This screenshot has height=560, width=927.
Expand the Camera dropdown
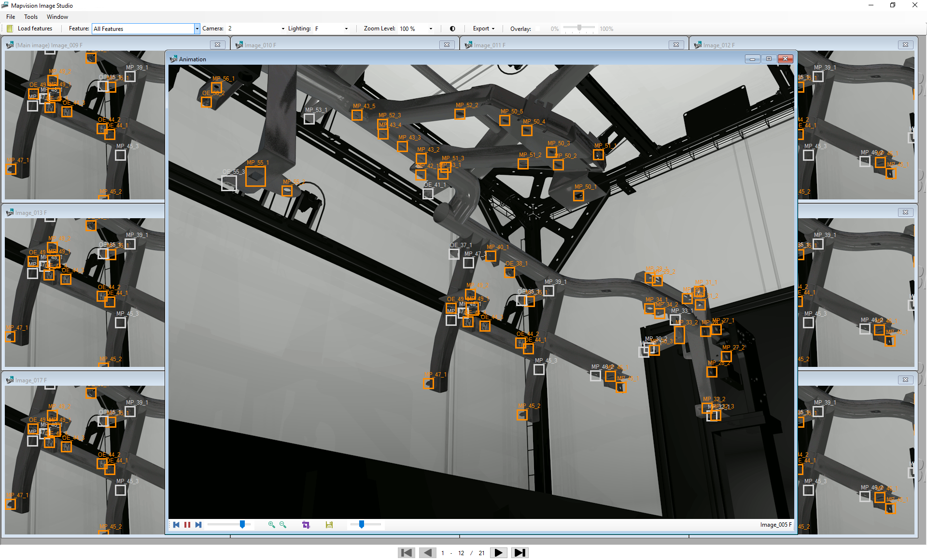tap(256, 28)
